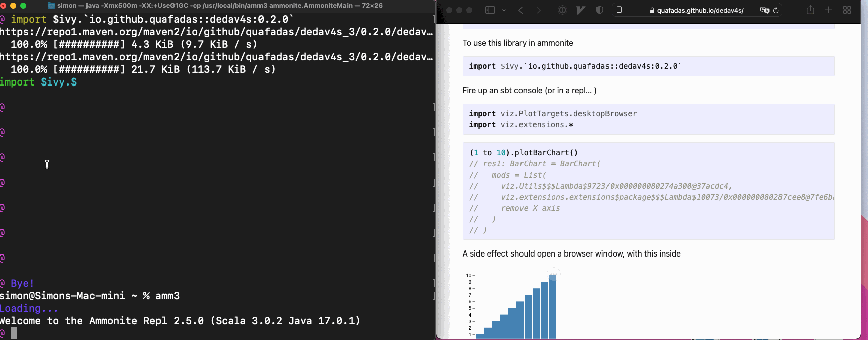The width and height of the screenshot is (868, 340).
Task: Click the Ammonite prompt cursor line
Action: tap(216, 333)
